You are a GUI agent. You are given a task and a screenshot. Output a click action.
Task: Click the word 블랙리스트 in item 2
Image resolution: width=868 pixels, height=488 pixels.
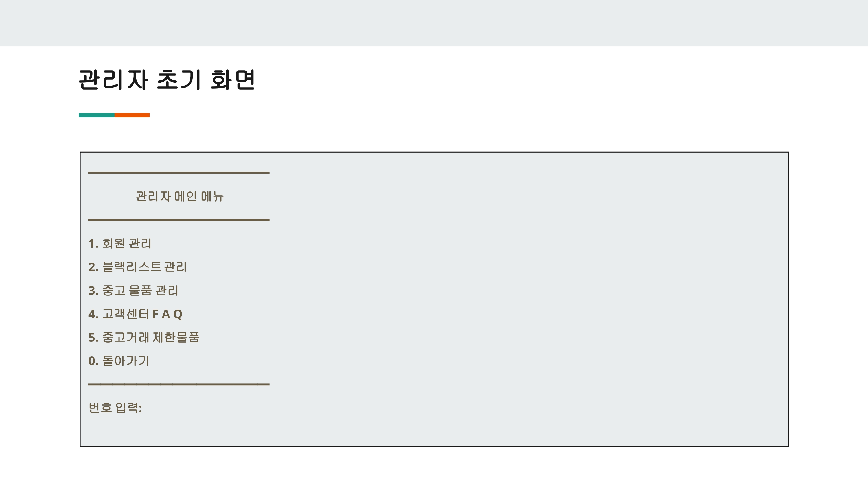tap(132, 267)
